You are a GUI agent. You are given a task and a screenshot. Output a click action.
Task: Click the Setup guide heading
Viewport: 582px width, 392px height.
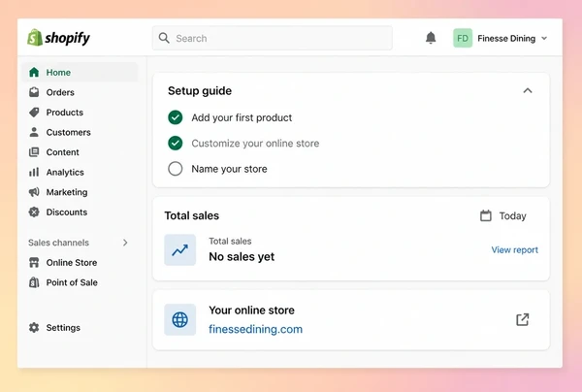click(x=200, y=90)
